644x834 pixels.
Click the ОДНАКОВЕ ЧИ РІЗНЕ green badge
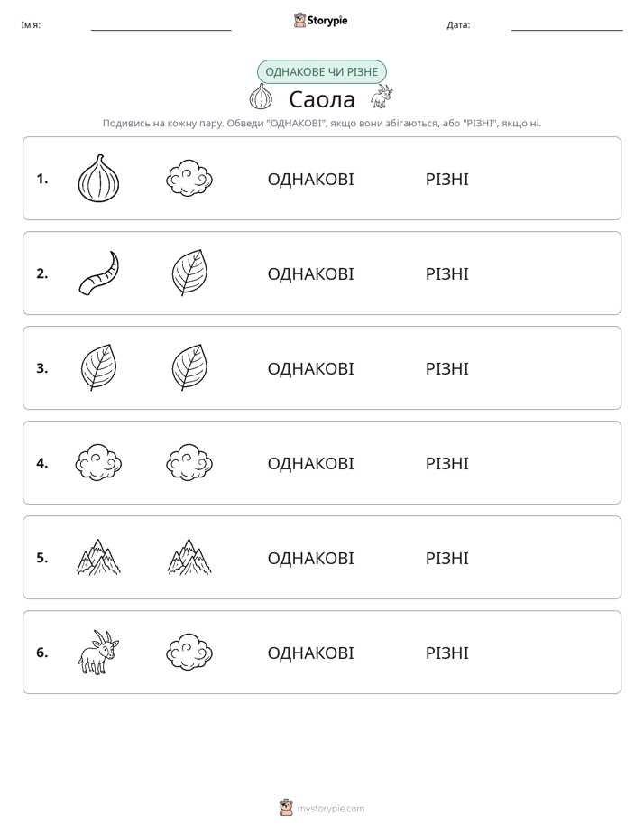321,72
